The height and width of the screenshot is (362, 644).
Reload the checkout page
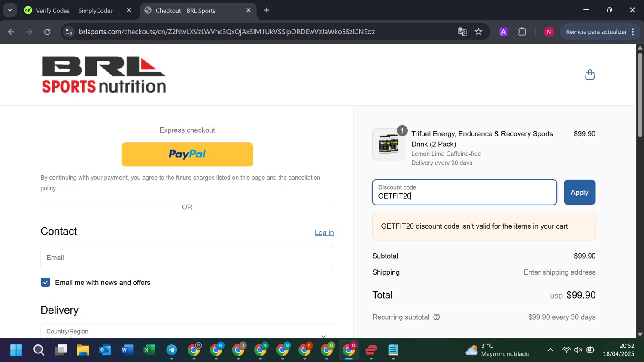coord(48,32)
